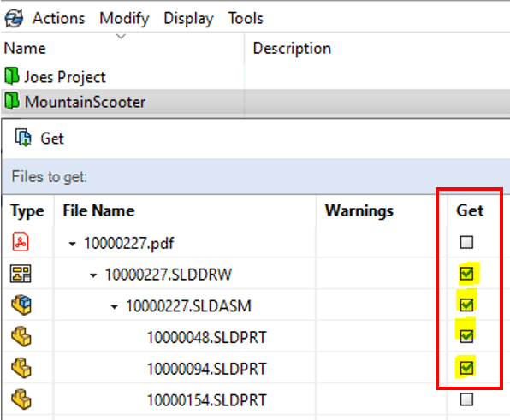Viewport: 510px width, 420px height.
Task: Click the PDM refresh icon beside Actions
Action: tap(14, 18)
